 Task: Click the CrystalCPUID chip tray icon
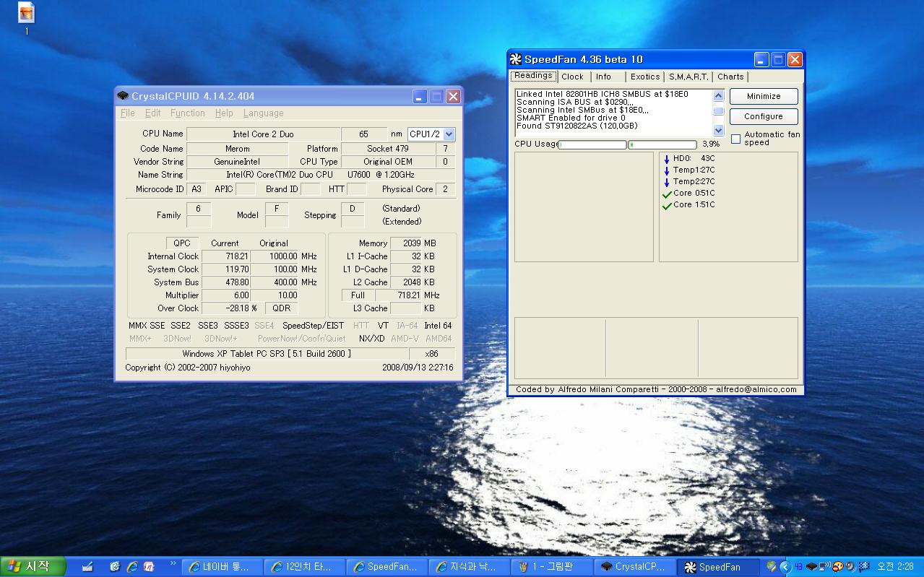(811, 567)
